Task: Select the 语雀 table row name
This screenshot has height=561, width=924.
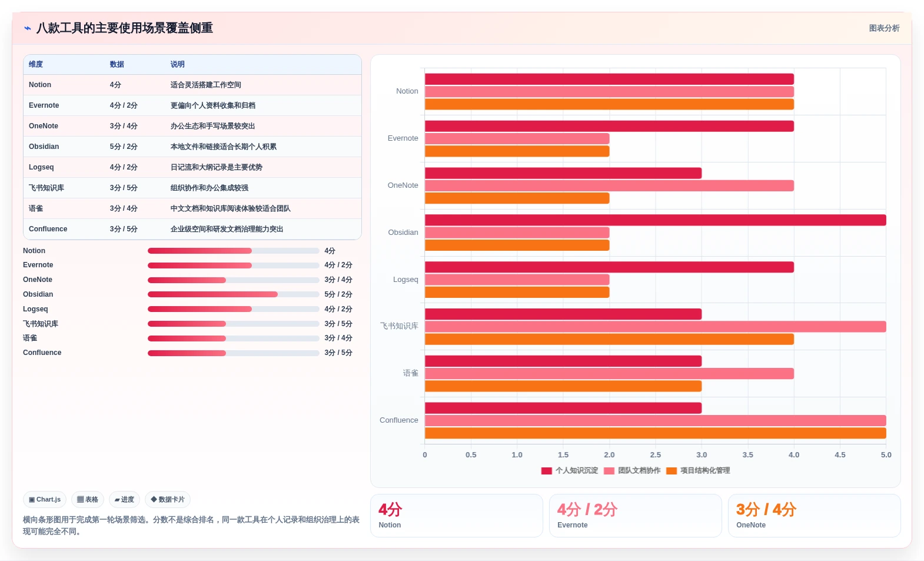Action: tap(36, 208)
